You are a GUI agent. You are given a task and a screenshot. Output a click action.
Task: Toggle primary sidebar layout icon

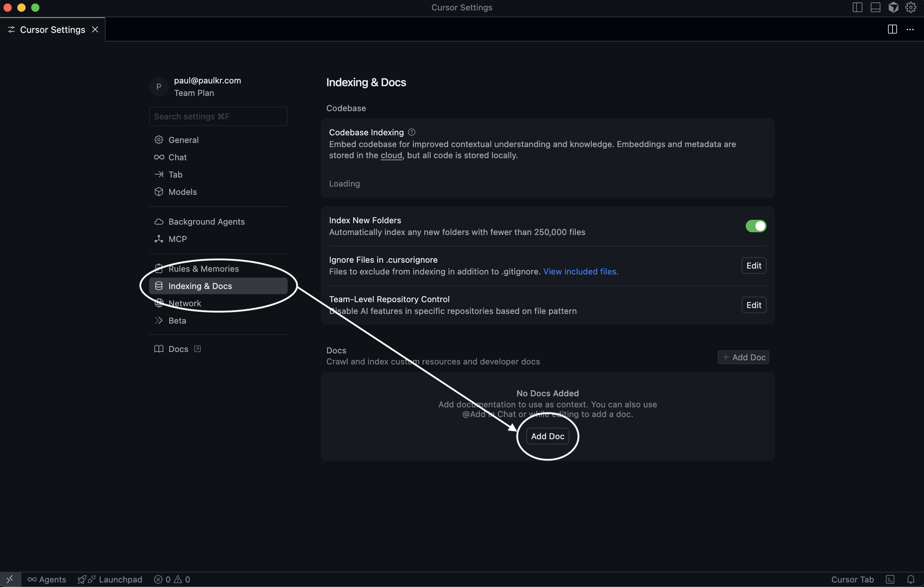point(857,7)
